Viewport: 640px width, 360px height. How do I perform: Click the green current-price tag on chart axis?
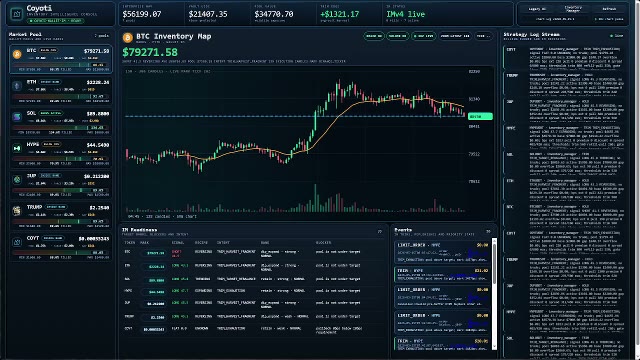(480, 116)
